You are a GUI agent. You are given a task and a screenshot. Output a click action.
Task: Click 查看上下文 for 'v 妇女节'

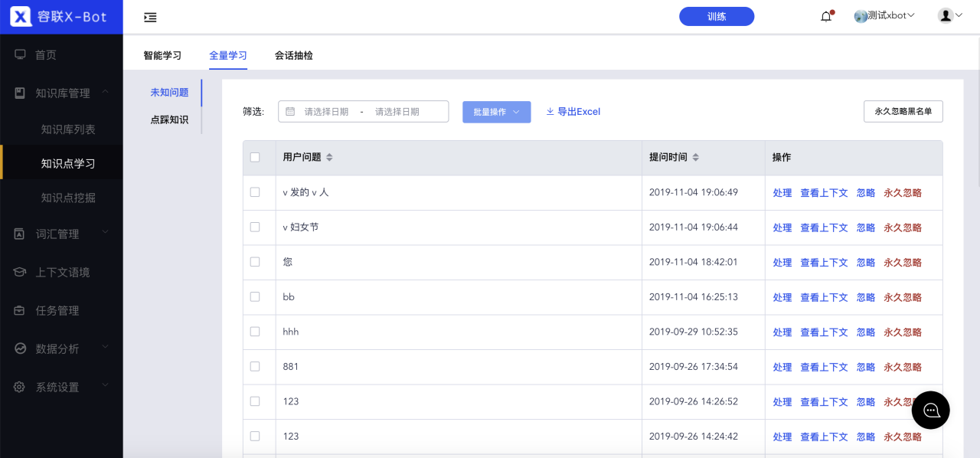[825, 227]
